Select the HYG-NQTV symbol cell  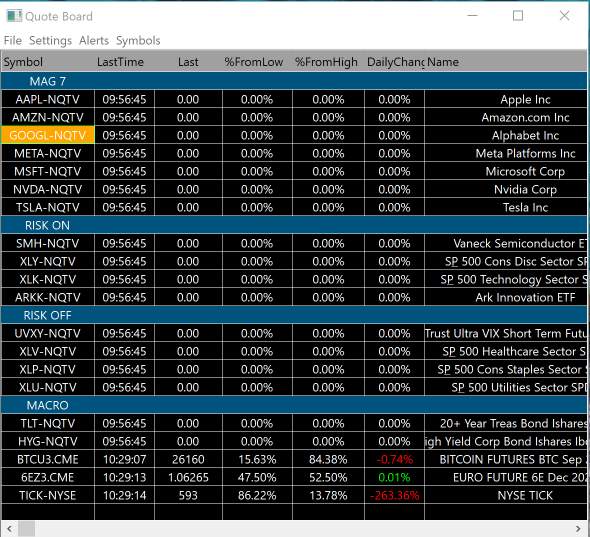[48, 441]
